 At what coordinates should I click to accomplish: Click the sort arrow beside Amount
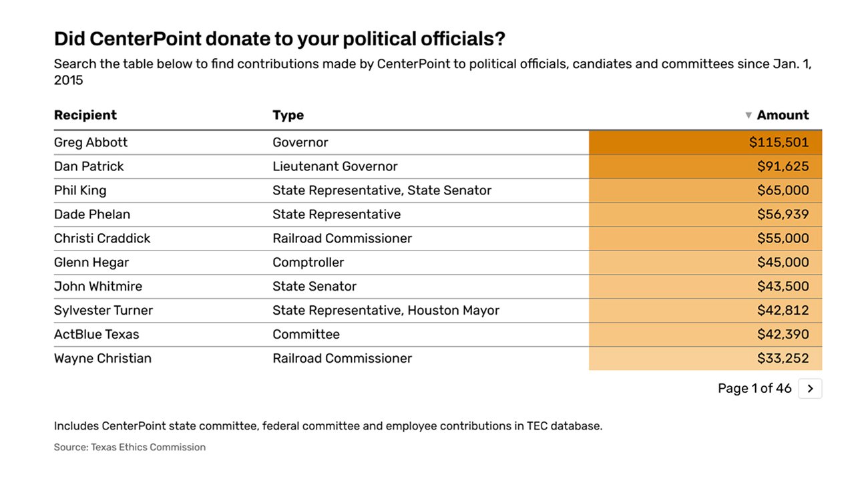748,116
